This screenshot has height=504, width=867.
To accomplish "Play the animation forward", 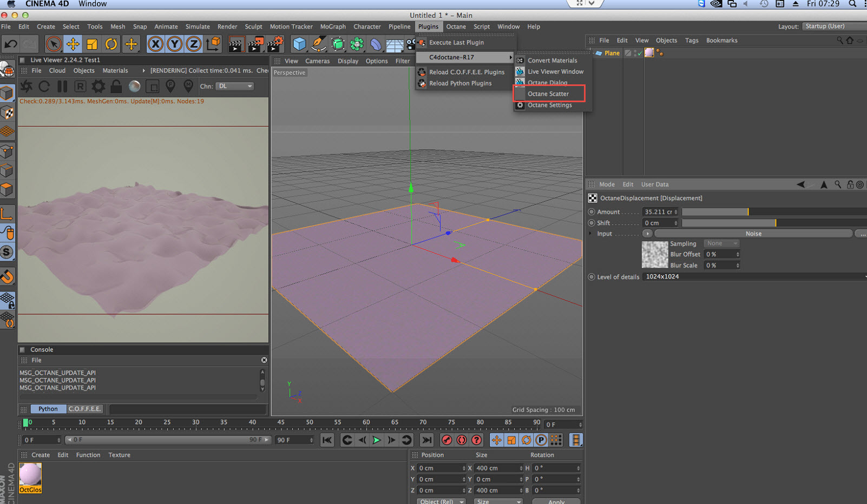I will [377, 440].
